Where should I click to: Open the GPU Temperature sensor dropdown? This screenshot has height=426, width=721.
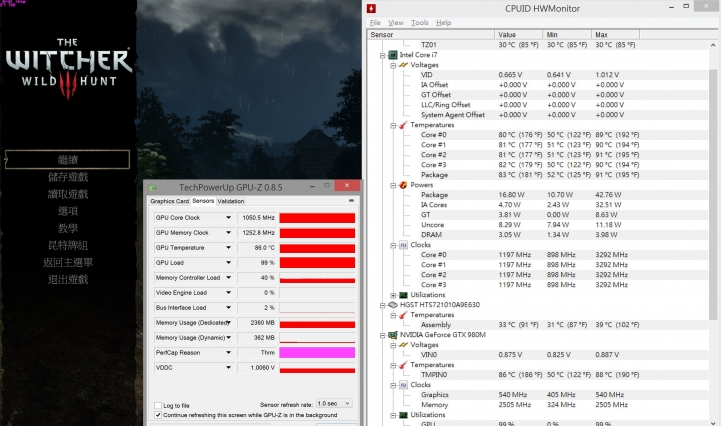point(228,248)
